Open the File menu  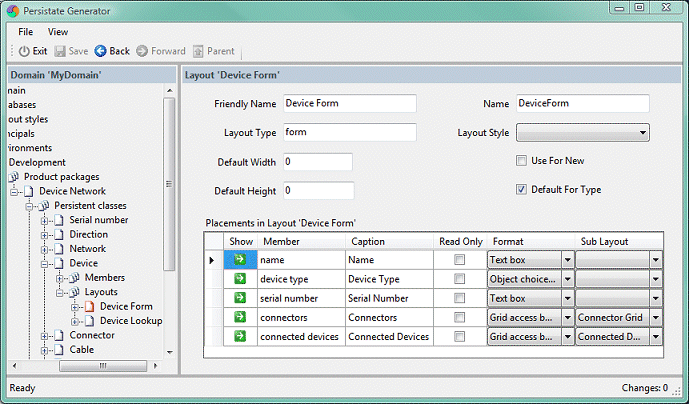(25, 32)
